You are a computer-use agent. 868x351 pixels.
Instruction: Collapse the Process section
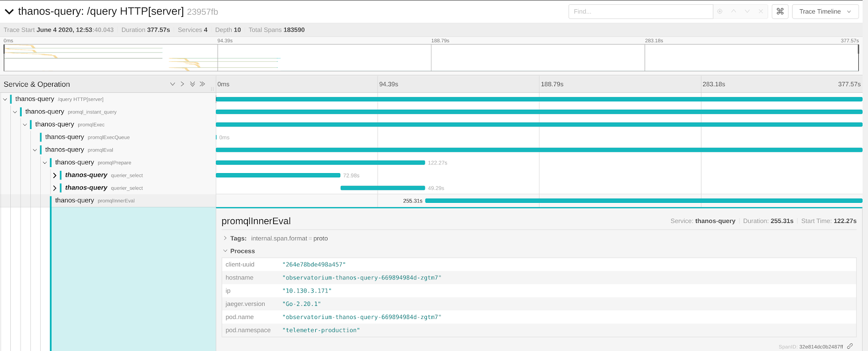[226, 251]
